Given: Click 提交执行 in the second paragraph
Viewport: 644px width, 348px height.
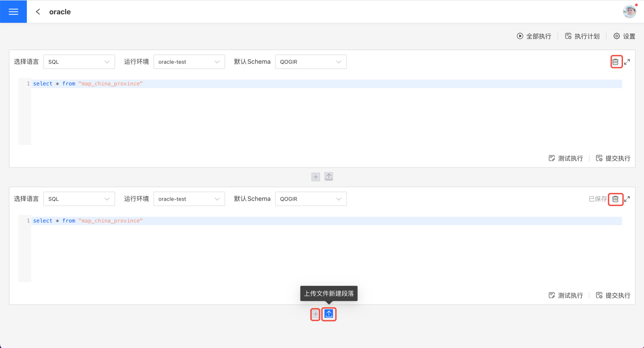Looking at the screenshot, I should (613, 296).
